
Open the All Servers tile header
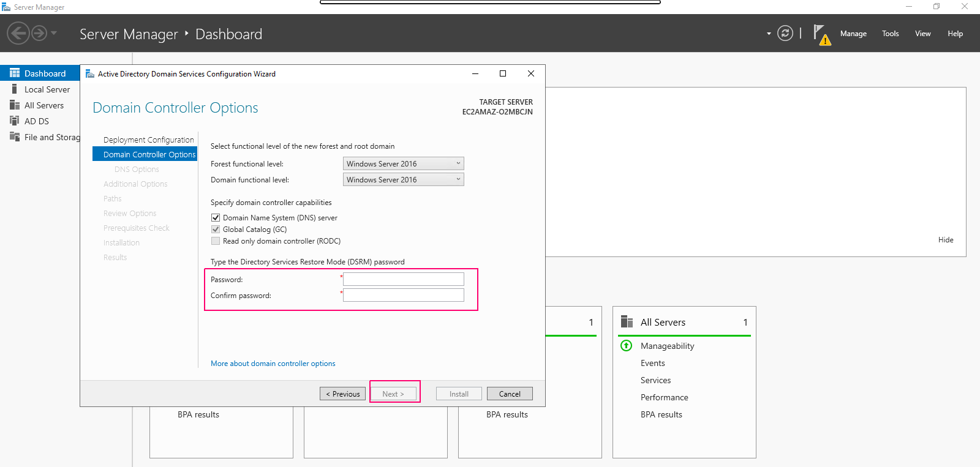[x=684, y=322]
